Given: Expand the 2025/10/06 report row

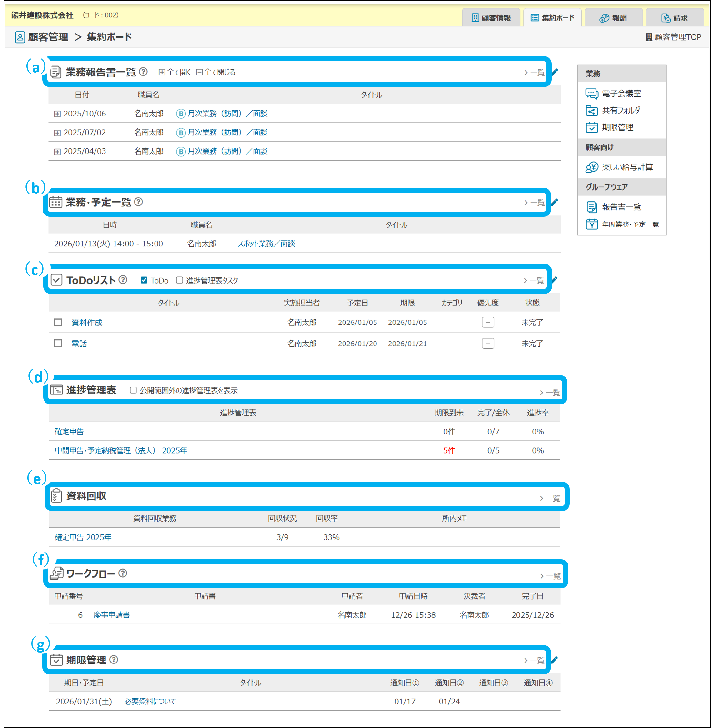Looking at the screenshot, I should click(x=57, y=114).
